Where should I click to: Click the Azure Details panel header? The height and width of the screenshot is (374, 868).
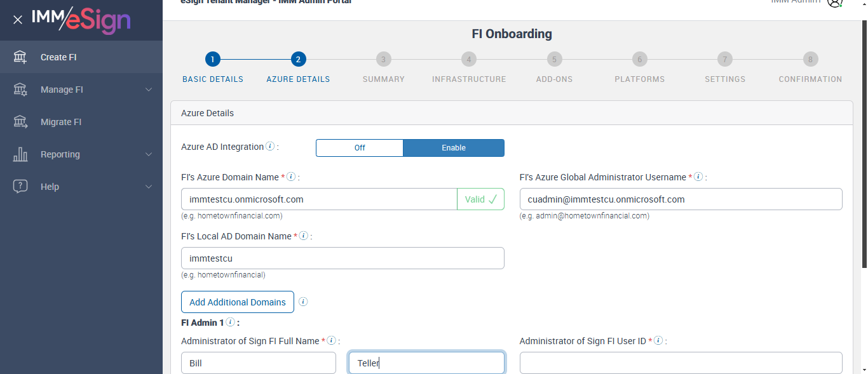(512, 113)
